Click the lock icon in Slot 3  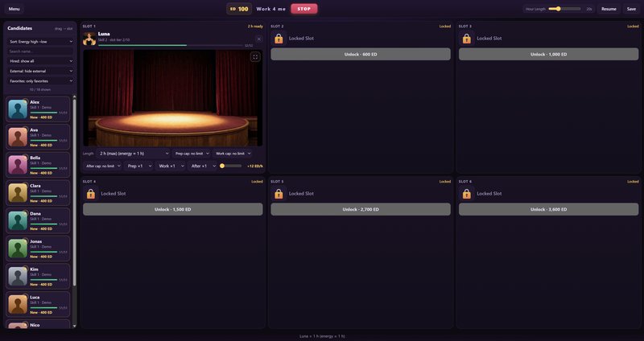point(467,39)
